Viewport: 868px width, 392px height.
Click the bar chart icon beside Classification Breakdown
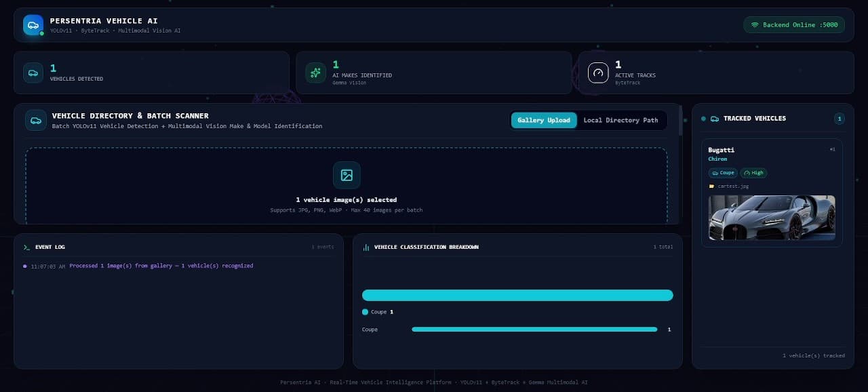pos(366,247)
